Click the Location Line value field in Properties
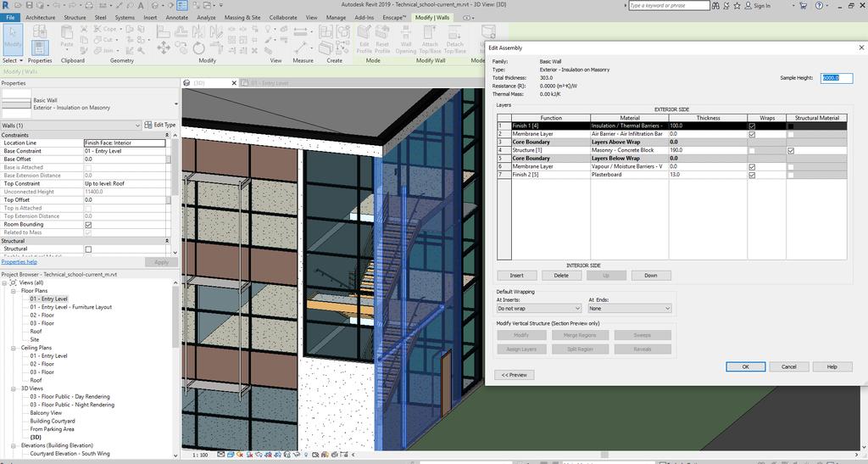The image size is (868, 464). click(125, 143)
